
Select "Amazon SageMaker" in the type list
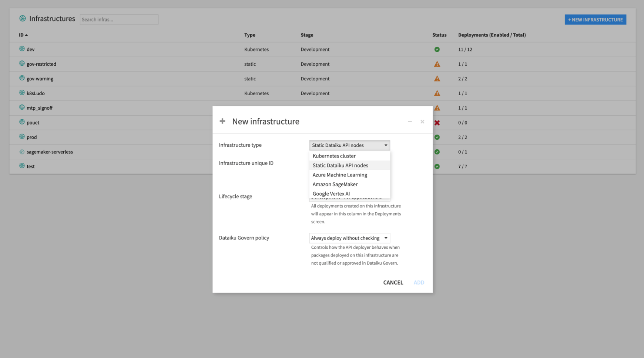coord(335,184)
